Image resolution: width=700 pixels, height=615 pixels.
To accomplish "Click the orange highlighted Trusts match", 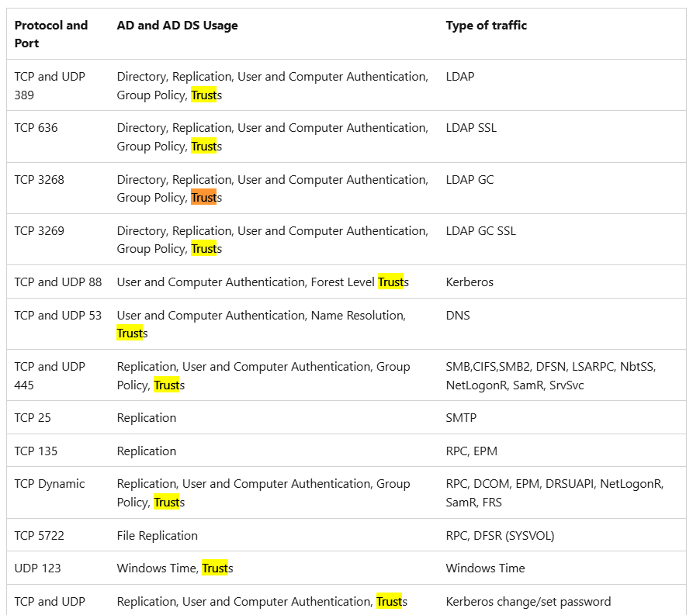I will [206, 198].
